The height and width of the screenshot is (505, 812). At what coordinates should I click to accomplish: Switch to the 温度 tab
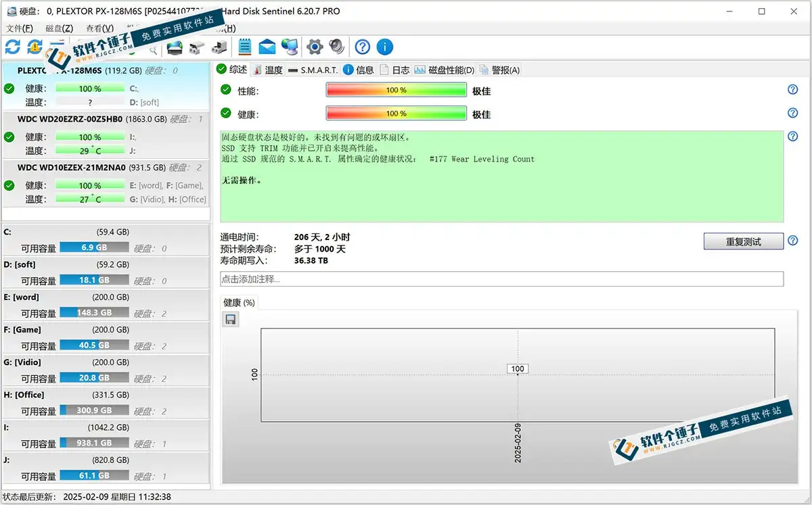267,70
